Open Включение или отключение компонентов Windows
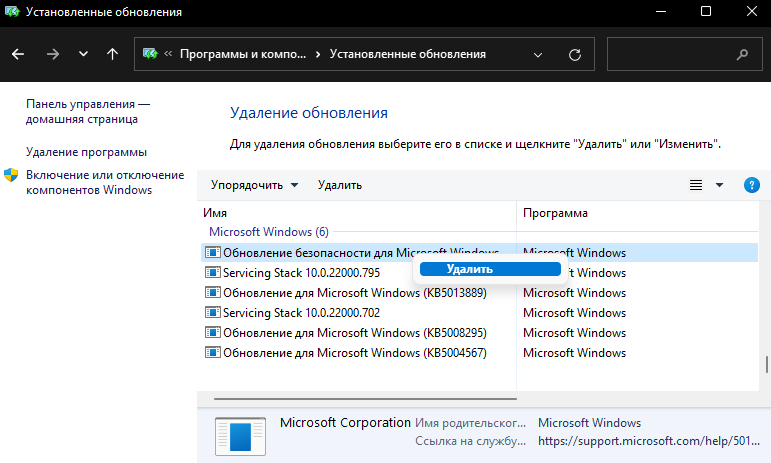771x463 pixels. click(x=105, y=182)
